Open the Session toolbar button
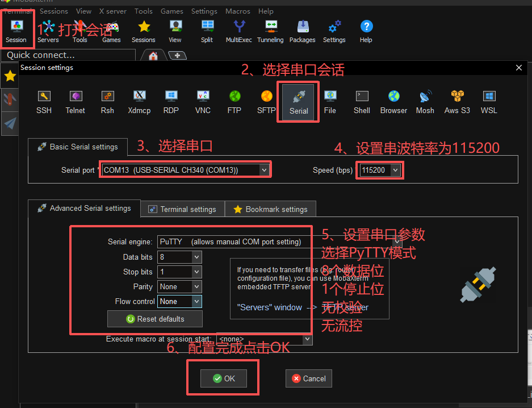Screen dimensions: 532x408 (x=16, y=31)
